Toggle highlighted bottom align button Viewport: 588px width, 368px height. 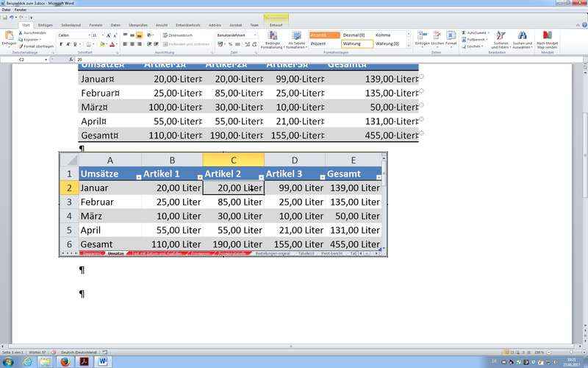pyautogui.click(x=139, y=35)
